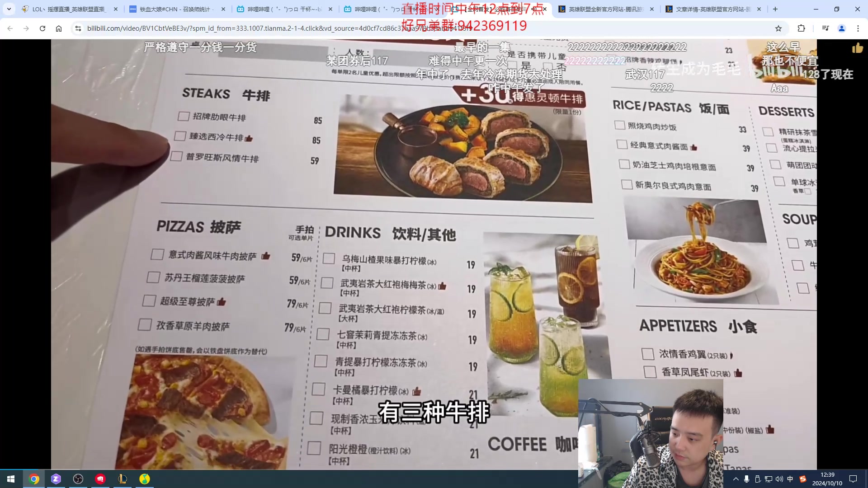Screen dimensions: 868x488
Task: Click the Sogou input method tray icon
Action: 803,479
